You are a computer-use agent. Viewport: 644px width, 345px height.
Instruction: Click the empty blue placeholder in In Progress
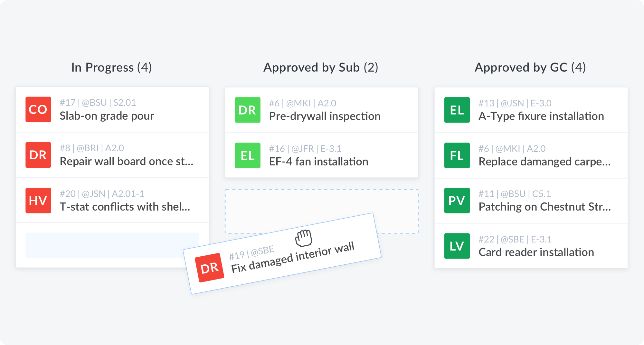point(103,245)
